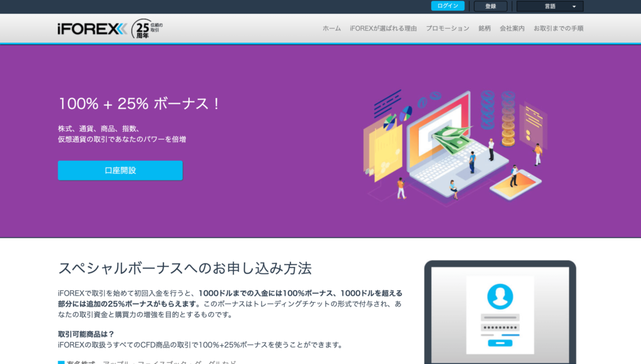Open the iFOREXが選ばれる理由 menu item
641x364 pixels.
[383, 28]
